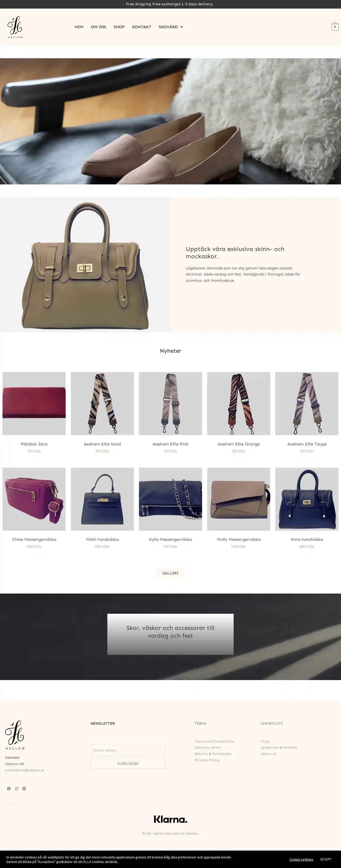Open the Instagram social icon

tap(16, 789)
